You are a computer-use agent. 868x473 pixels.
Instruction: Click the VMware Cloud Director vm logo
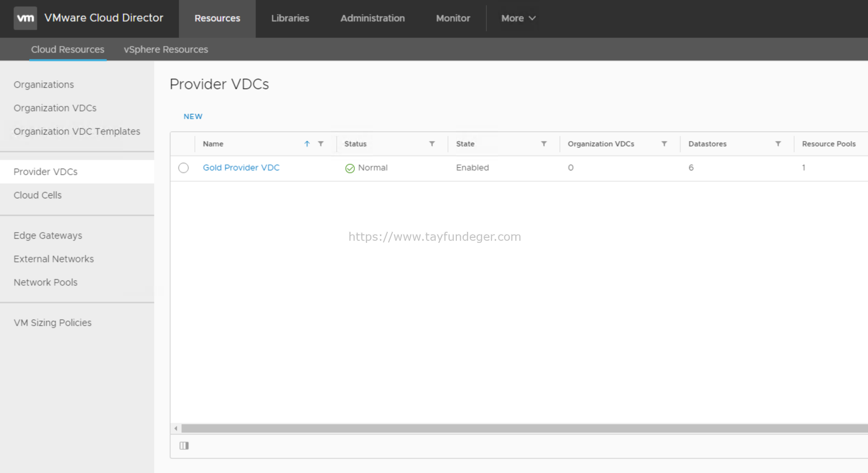[x=25, y=18]
